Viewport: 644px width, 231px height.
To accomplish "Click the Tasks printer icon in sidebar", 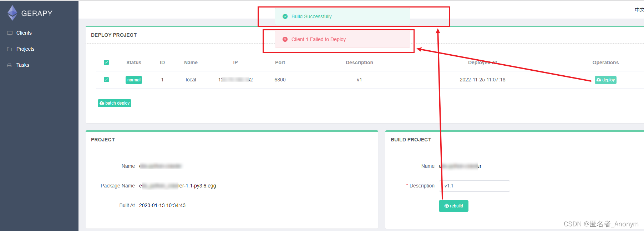I will pos(10,65).
